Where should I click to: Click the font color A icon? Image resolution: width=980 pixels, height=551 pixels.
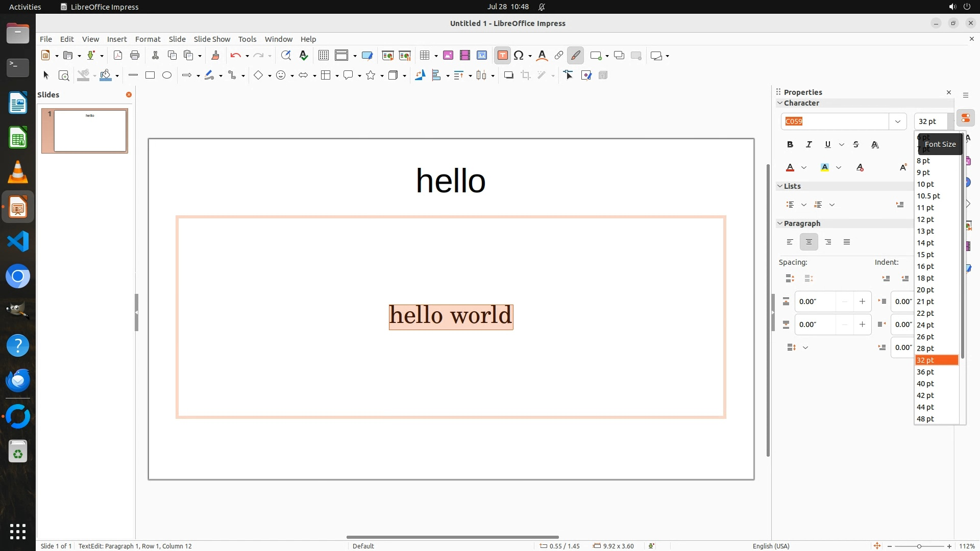(x=790, y=168)
